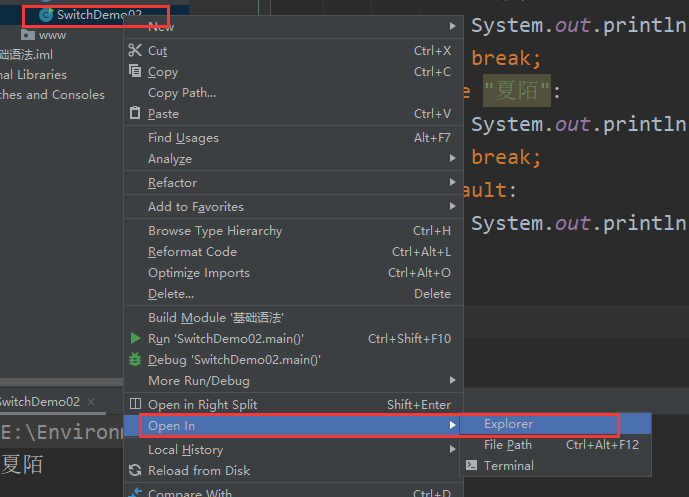The width and height of the screenshot is (689, 497).
Task: Expand the Local History submenu arrow
Action: click(452, 449)
